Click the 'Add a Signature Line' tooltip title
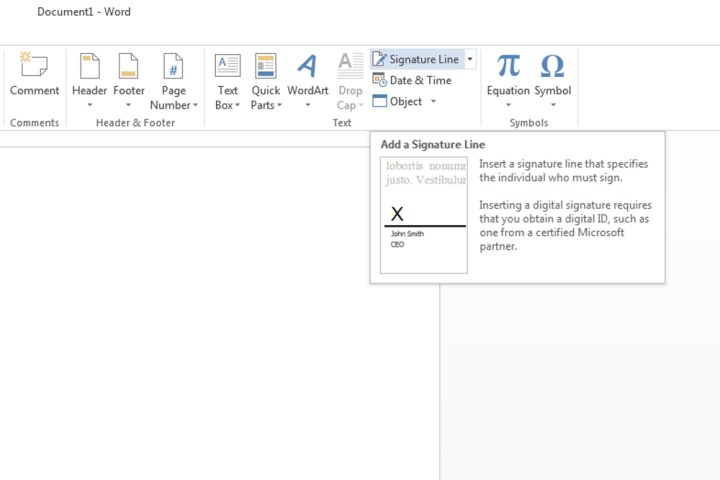 click(x=433, y=144)
